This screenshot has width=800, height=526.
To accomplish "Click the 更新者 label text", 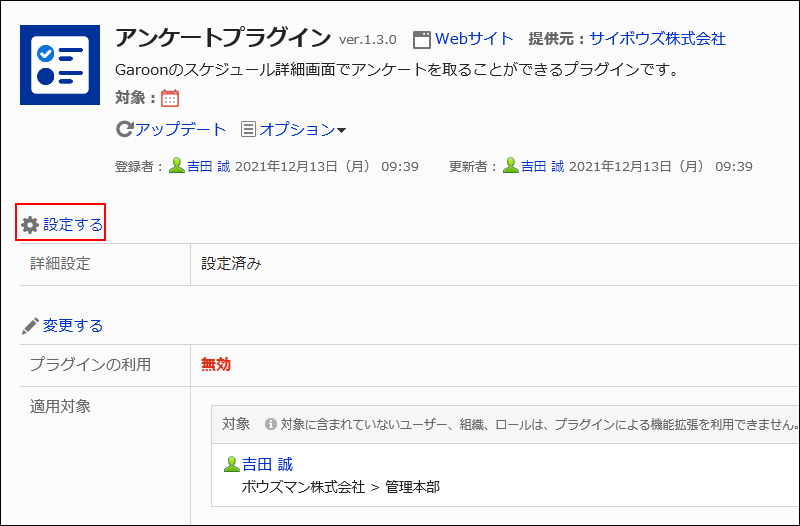I will [x=473, y=166].
